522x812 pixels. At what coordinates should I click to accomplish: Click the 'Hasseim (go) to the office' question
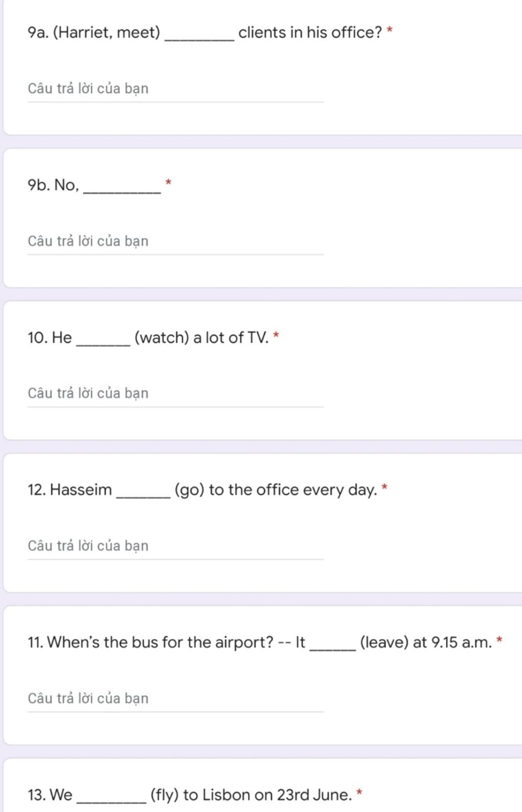click(202, 490)
